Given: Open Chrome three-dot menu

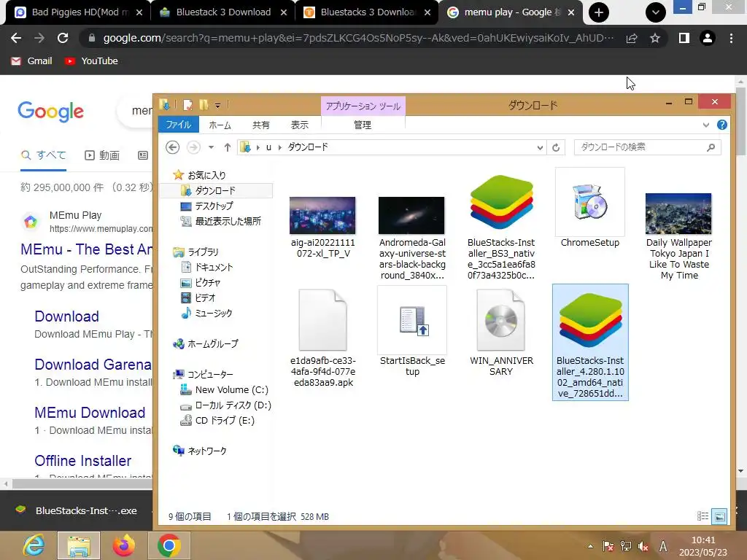Looking at the screenshot, I should (731, 38).
